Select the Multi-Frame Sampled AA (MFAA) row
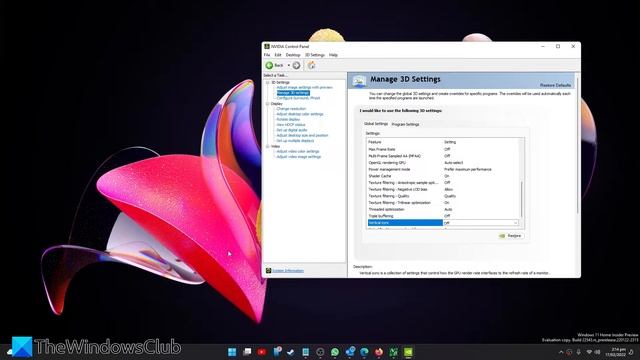The image size is (640, 360). pyautogui.click(x=444, y=156)
